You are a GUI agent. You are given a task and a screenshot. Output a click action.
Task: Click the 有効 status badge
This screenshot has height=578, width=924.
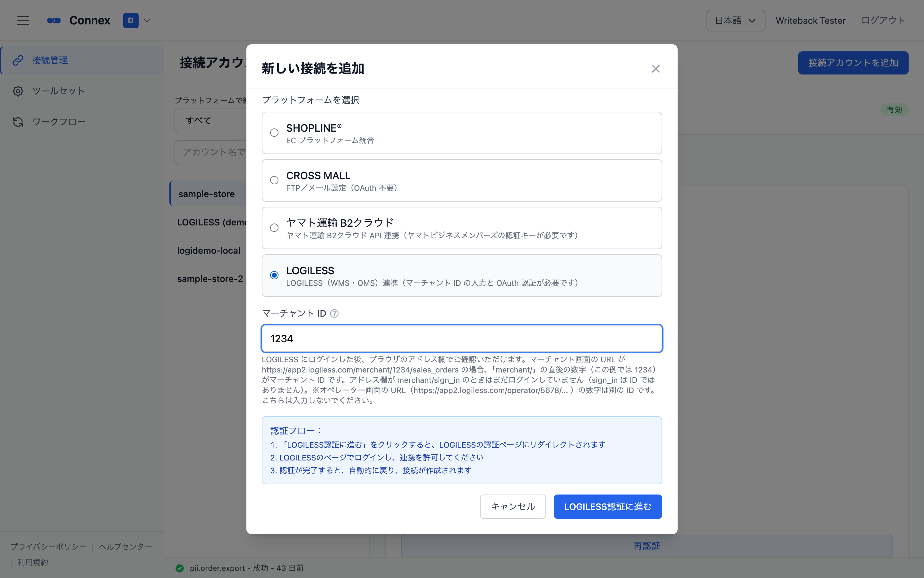tap(894, 110)
